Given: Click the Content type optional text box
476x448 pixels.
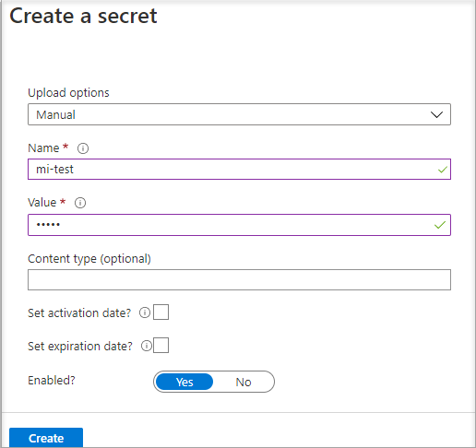Looking at the screenshot, I should tap(239, 279).
